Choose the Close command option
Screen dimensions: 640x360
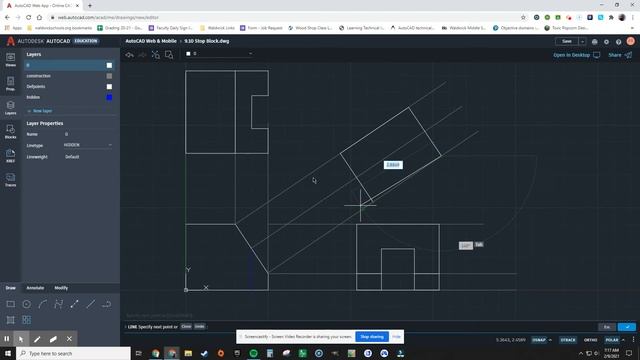click(x=186, y=327)
